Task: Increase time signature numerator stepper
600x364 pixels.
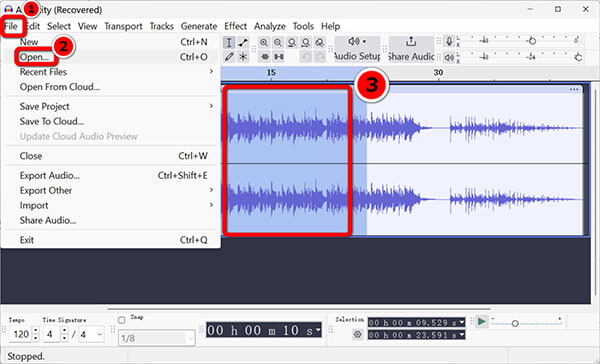Action: [64, 330]
